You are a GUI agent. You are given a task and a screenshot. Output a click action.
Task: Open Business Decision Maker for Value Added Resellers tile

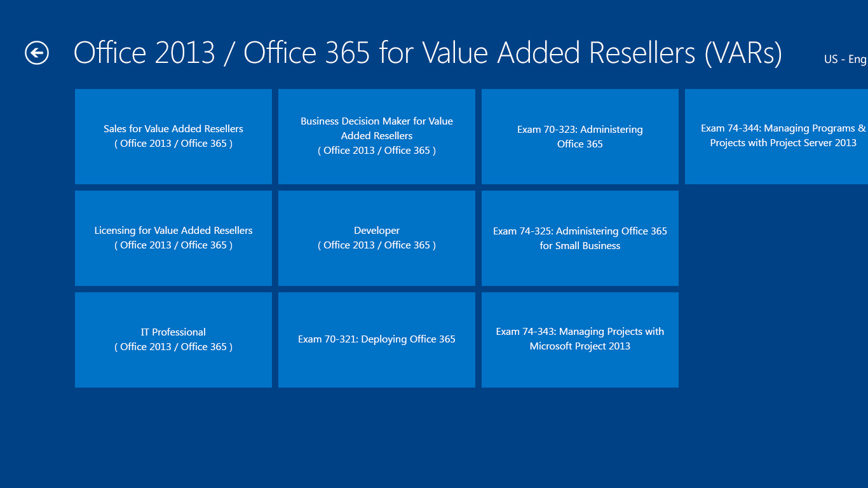pos(377,137)
